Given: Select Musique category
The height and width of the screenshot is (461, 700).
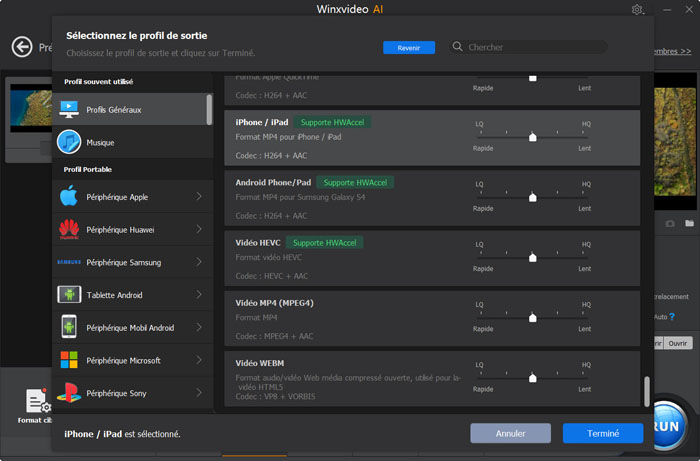Looking at the screenshot, I should (132, 142).
